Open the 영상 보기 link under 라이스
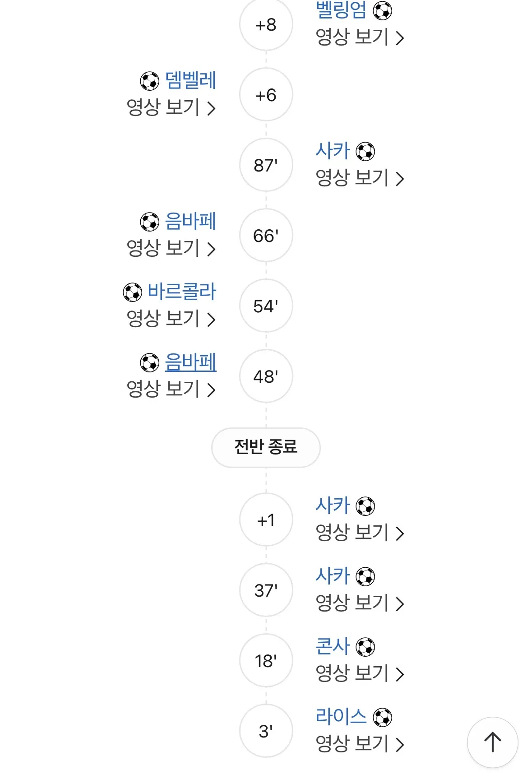The image size is (532, 779). tap(360, 743)
